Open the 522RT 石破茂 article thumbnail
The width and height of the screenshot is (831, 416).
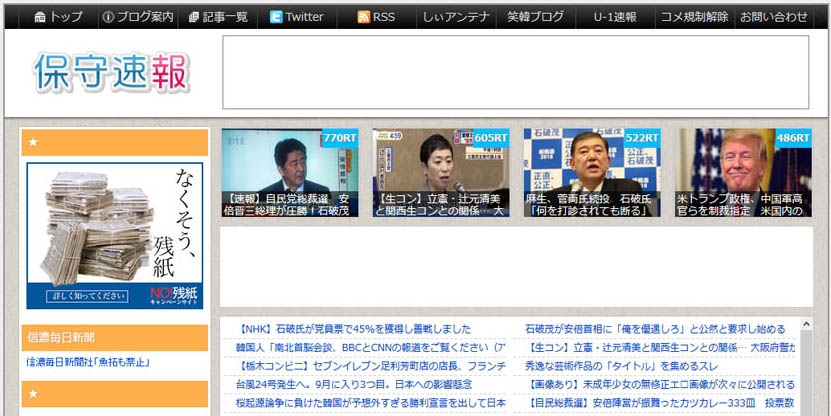pyautogui.click(x=591, y=173)
